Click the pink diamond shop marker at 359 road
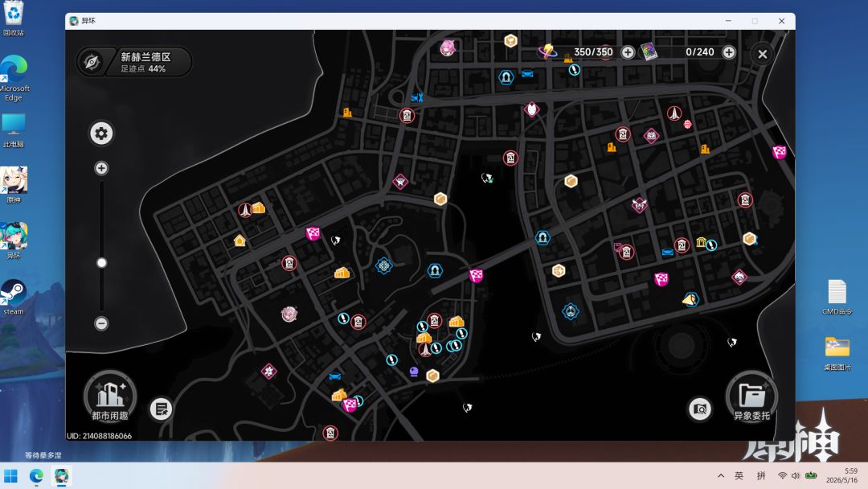This screenshot has width=868, height=489. 400,182
